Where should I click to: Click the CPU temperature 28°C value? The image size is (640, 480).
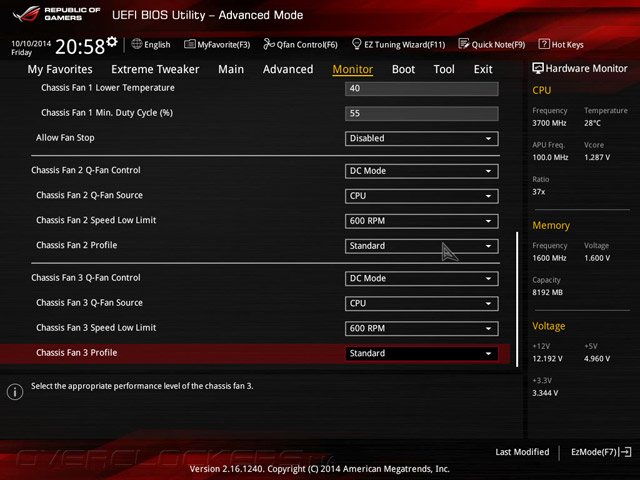pos(592,123)
